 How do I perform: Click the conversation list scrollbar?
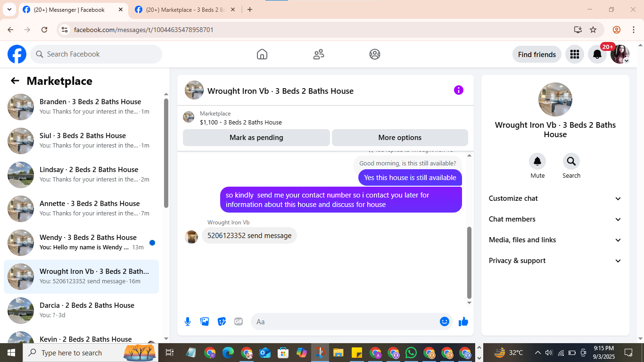[x=166, y=153]
